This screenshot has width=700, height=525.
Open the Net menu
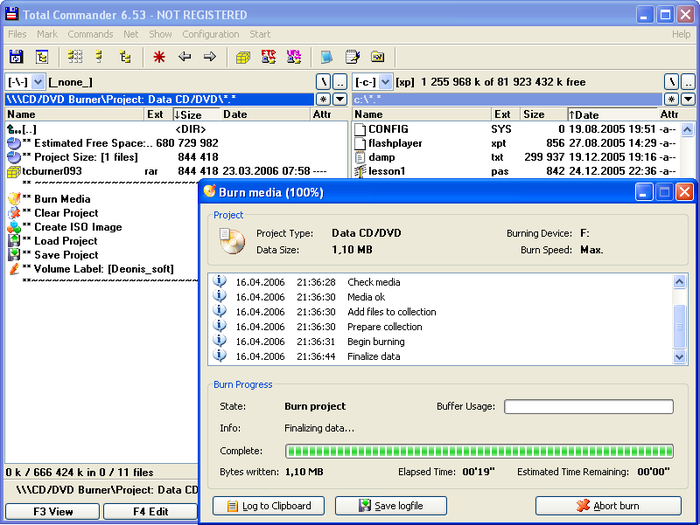[x=131, y=34]
